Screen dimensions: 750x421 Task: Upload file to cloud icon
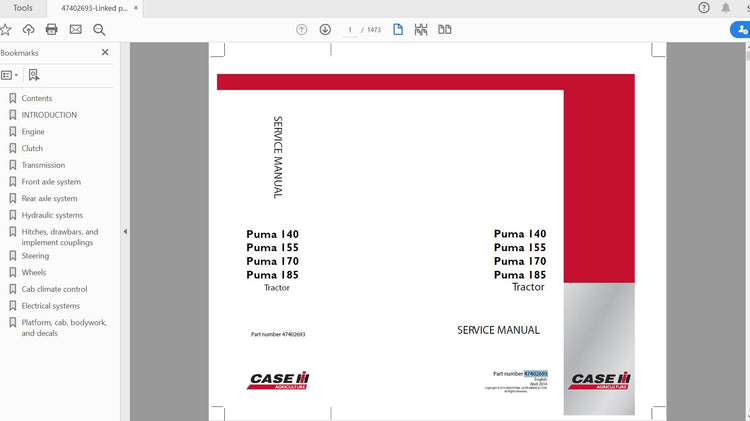(28, 30)
